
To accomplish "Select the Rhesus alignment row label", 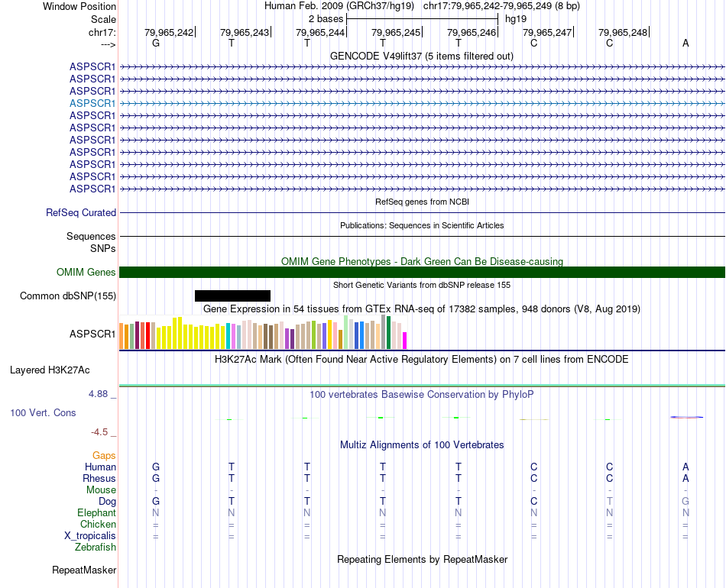I will point(99,478).
